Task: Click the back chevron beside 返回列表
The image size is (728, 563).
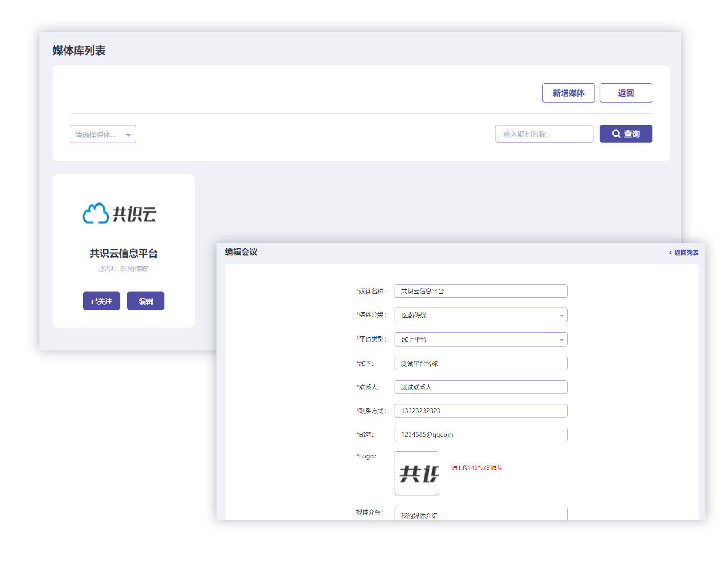Action: click(670, 253)
